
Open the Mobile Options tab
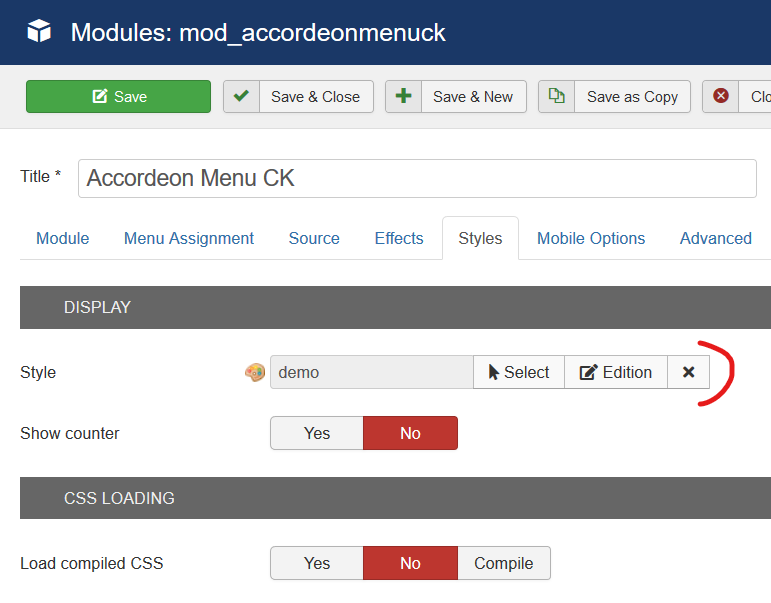tap(591, 239)
